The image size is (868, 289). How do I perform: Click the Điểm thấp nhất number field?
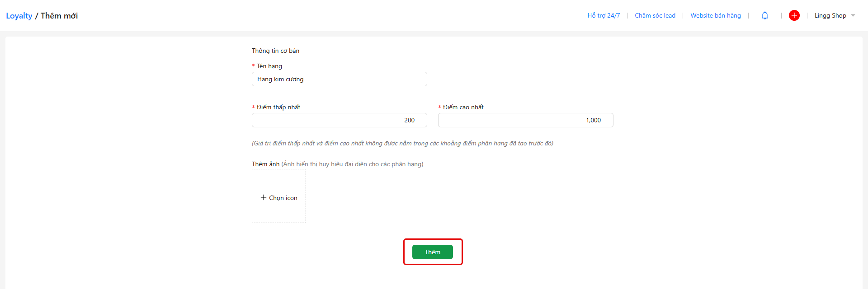(x=339, y=120)
